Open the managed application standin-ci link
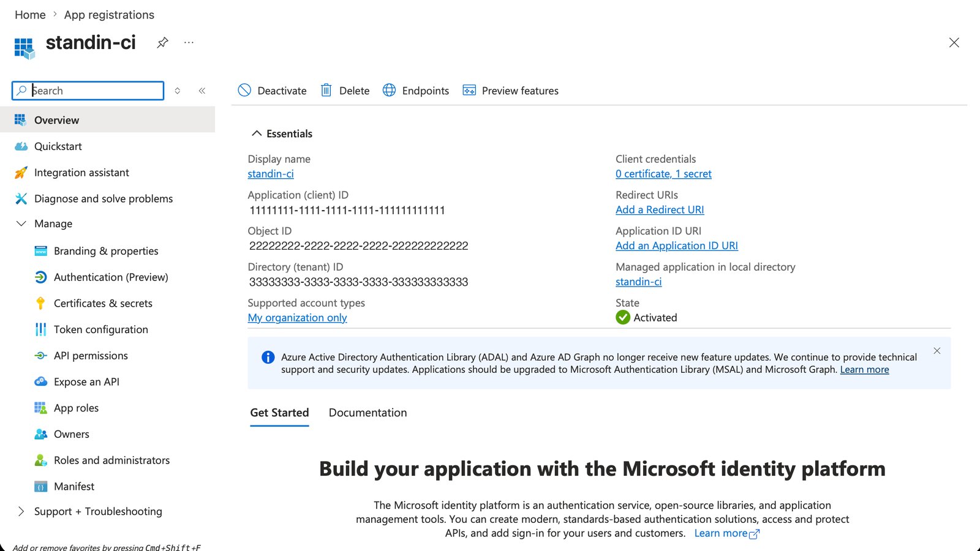980x551 pixels. (639, 282)
